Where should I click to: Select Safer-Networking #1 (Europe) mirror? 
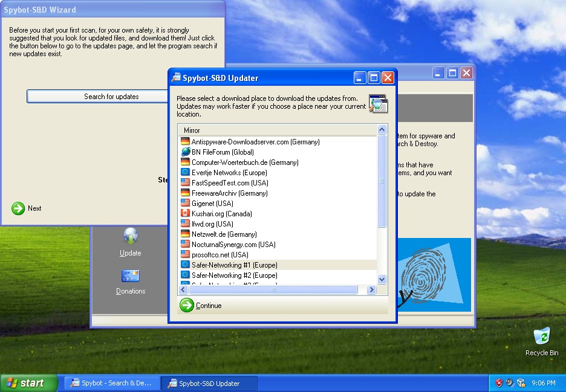[x=278, y=265]
